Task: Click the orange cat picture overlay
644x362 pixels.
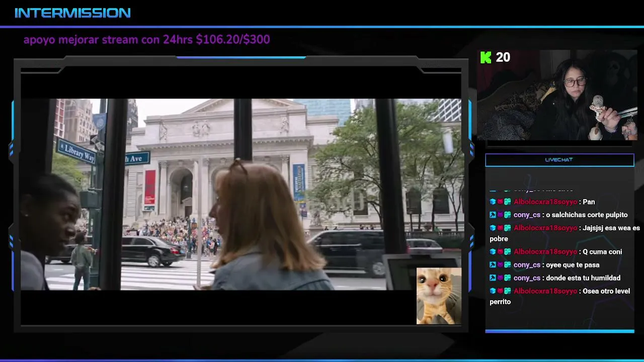Action: (439, 296)
